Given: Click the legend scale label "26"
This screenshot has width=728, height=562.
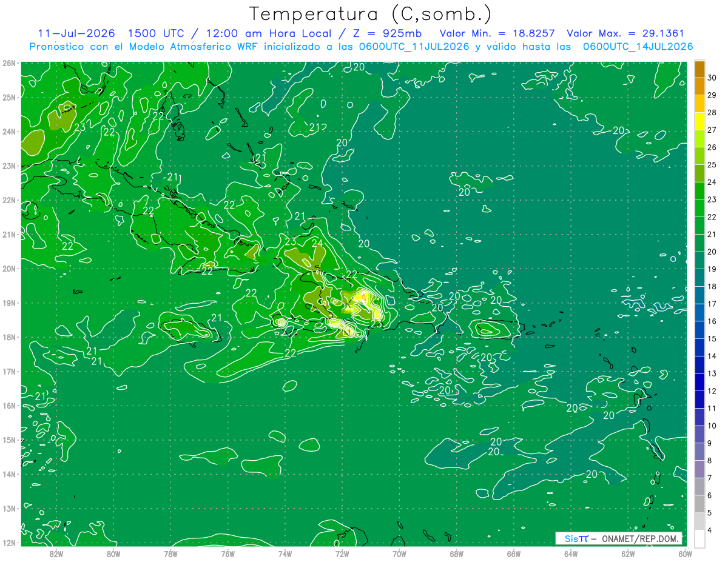Looking at the screenshot, I should point(712,147).
